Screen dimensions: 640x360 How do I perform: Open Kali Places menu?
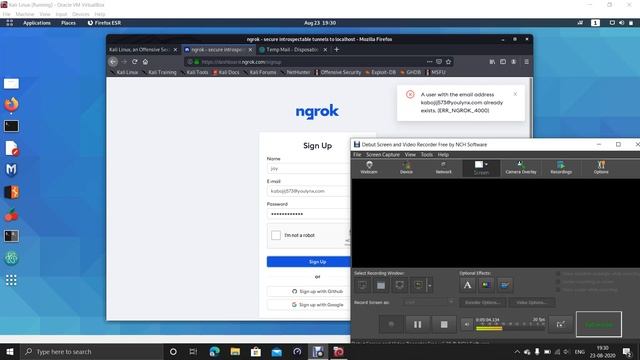(x=68, y=23)
